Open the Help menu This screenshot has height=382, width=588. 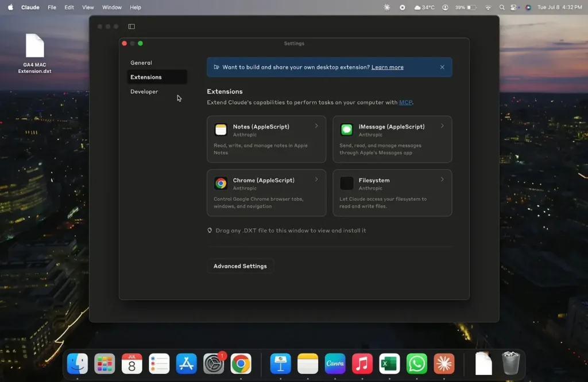click(x=136, y=7)
